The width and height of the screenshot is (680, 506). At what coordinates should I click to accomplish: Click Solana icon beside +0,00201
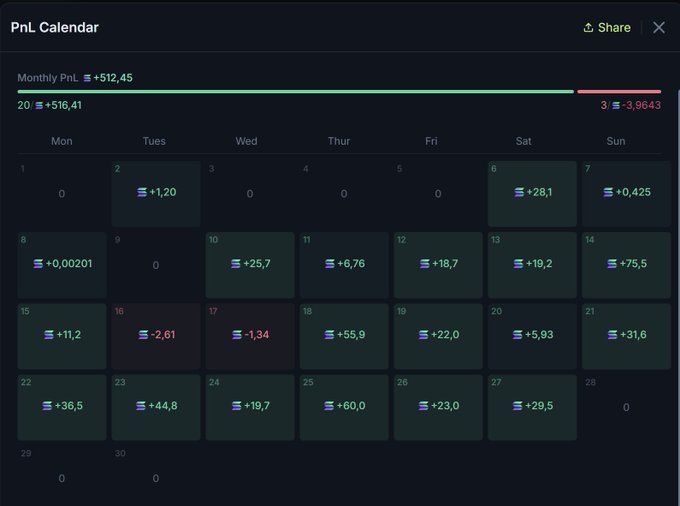pyautogui.click(x=38, y=264)
